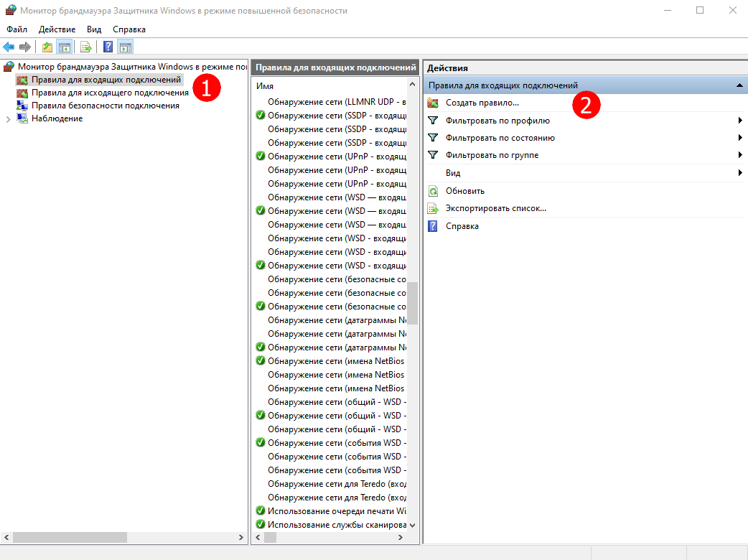Click Обновить action
This screenshot has width=748, height=560.
pos(465,191)
